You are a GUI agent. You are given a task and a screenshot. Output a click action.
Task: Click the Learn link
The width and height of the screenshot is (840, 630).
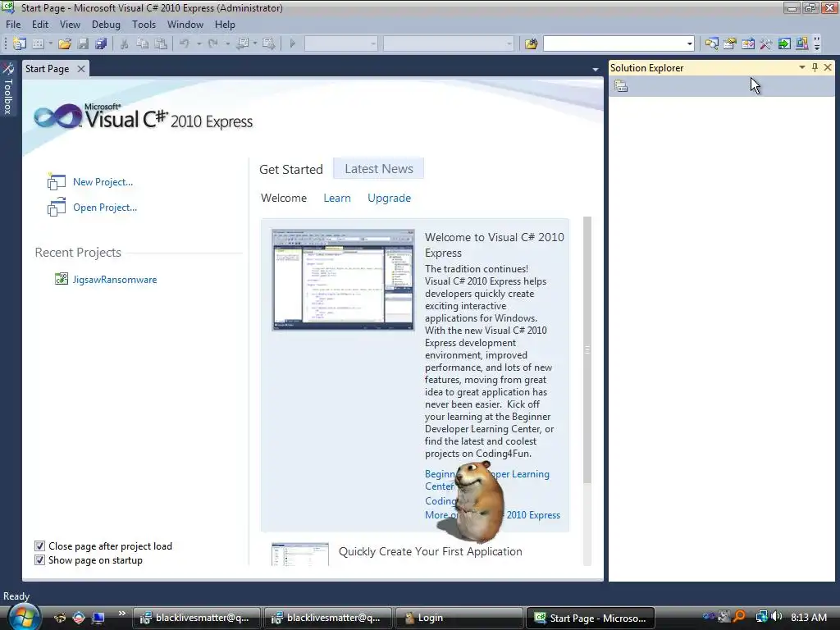pos(337,199)
